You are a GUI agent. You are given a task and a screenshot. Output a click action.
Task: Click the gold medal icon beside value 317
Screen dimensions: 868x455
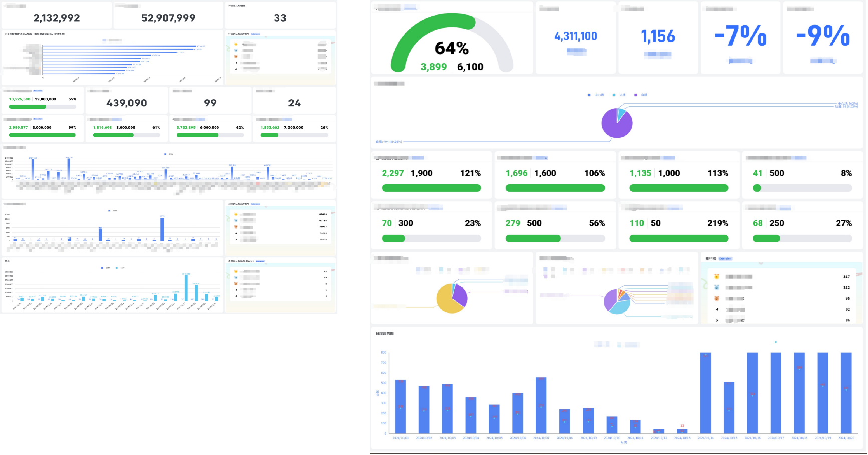click(x=717, y=276)
